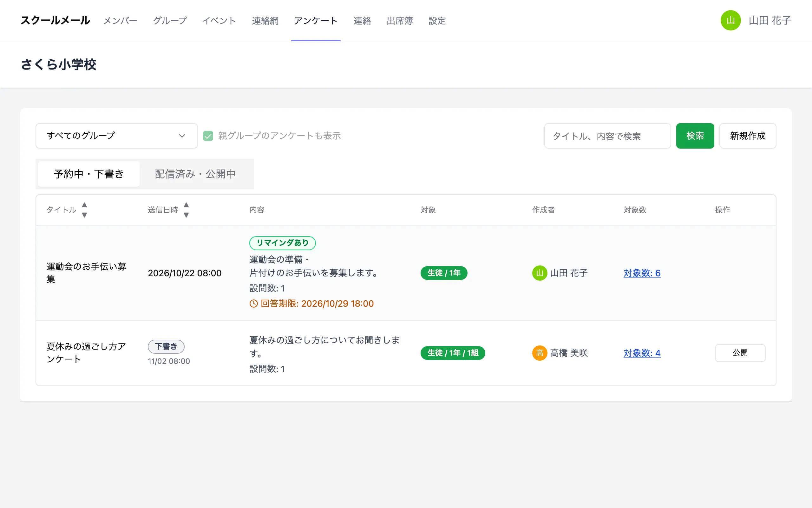Open the アンケート menu item

[316, 21]
